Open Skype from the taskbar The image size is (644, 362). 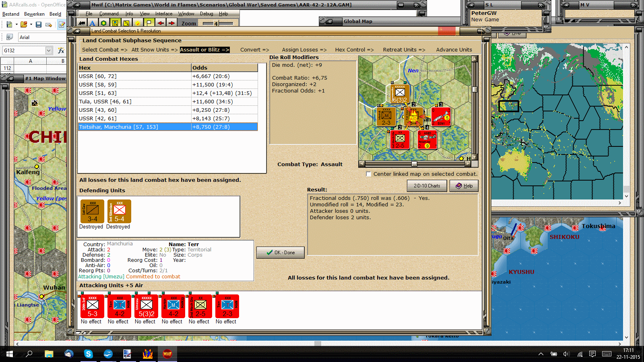pos(89,354)
